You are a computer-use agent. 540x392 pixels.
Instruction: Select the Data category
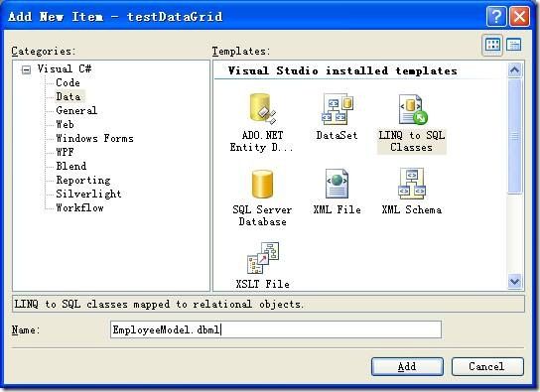(68, 96)
